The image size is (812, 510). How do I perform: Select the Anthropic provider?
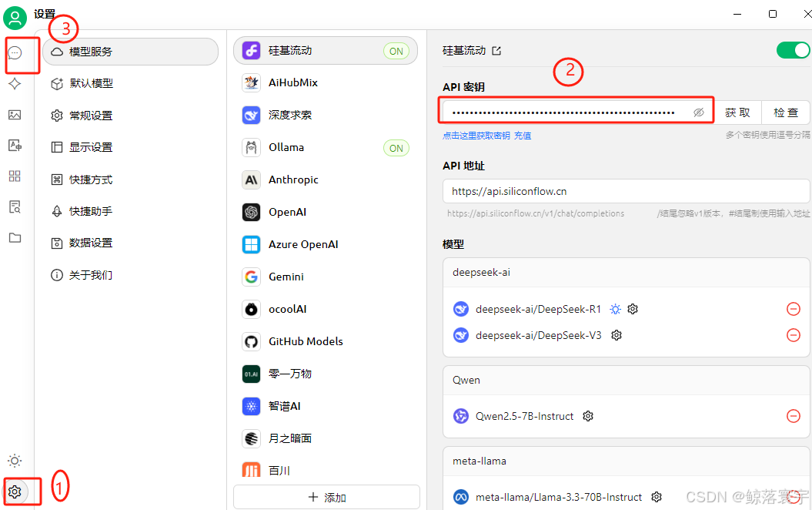coord(326,180)
